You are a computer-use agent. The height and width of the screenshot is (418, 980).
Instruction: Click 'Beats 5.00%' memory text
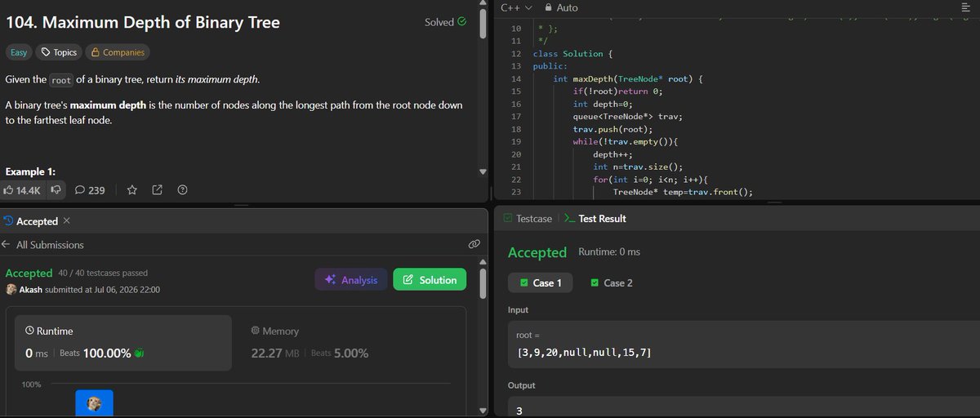[340, 354]
